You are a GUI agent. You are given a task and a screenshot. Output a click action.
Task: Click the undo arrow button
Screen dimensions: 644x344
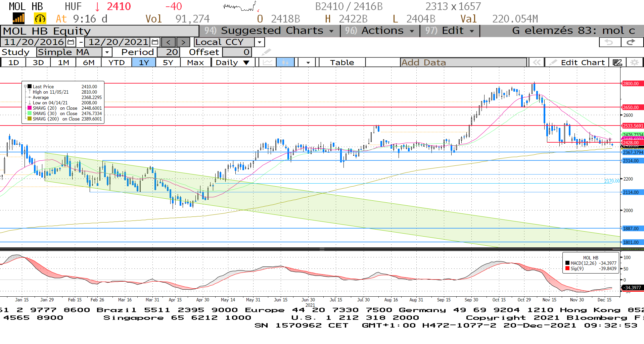pos(610,42)
